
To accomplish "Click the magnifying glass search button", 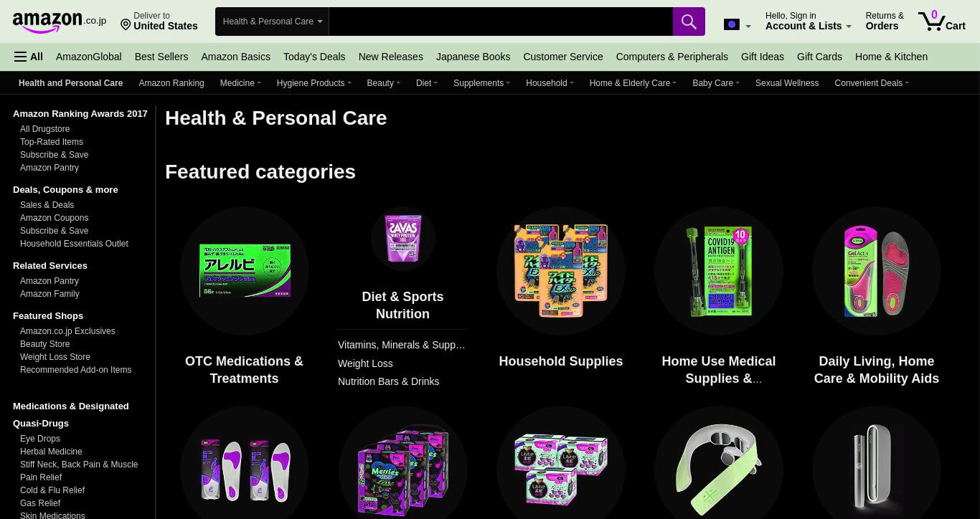I will [x=689, y=22].
